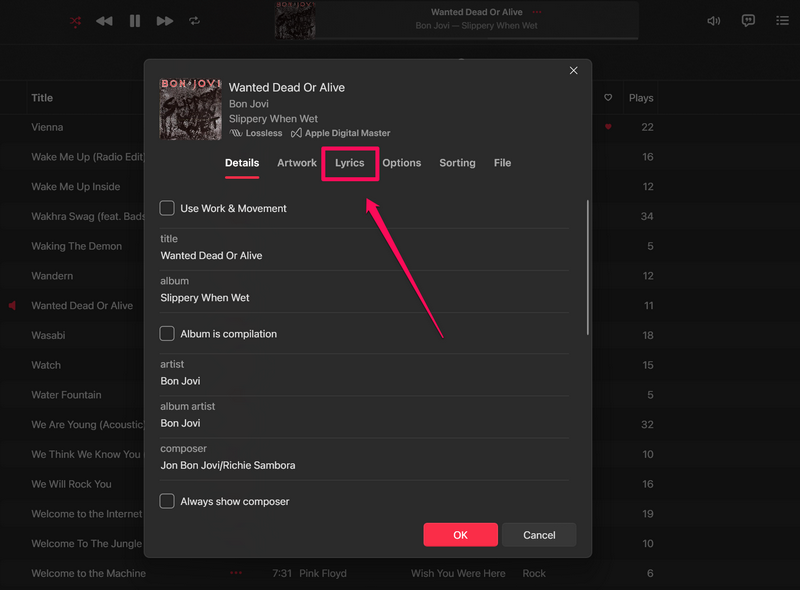Select the song Welcome to the Internet
Viewport: 800px width, 590px height.
(x=87, y=514)
